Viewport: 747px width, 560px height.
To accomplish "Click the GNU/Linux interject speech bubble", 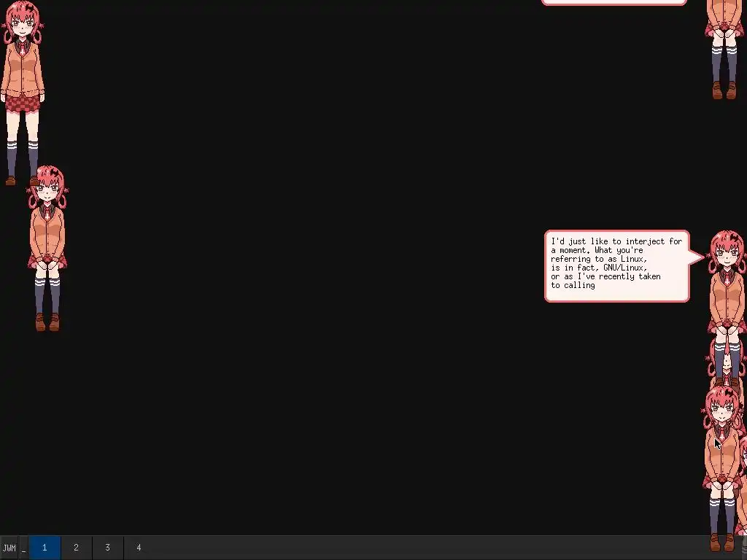I will pyautogui.click(x=617, y=266).
